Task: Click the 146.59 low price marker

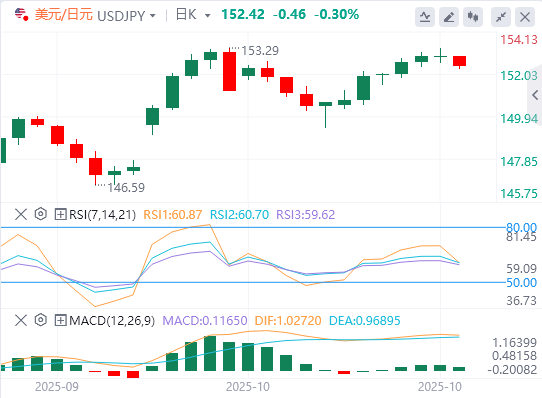Action: point(126,188)
